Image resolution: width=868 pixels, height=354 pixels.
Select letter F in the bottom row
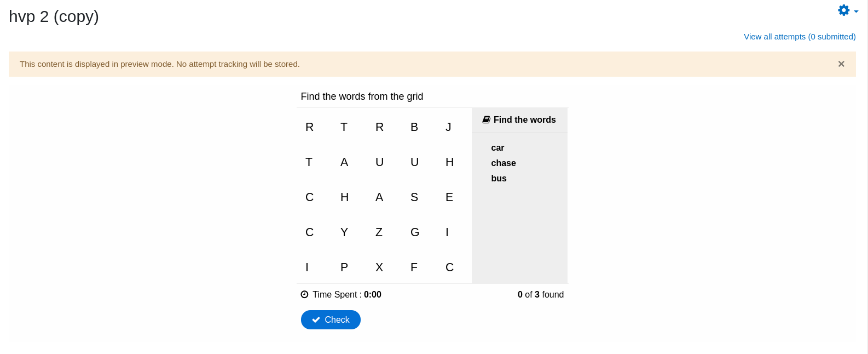(414, 267)
